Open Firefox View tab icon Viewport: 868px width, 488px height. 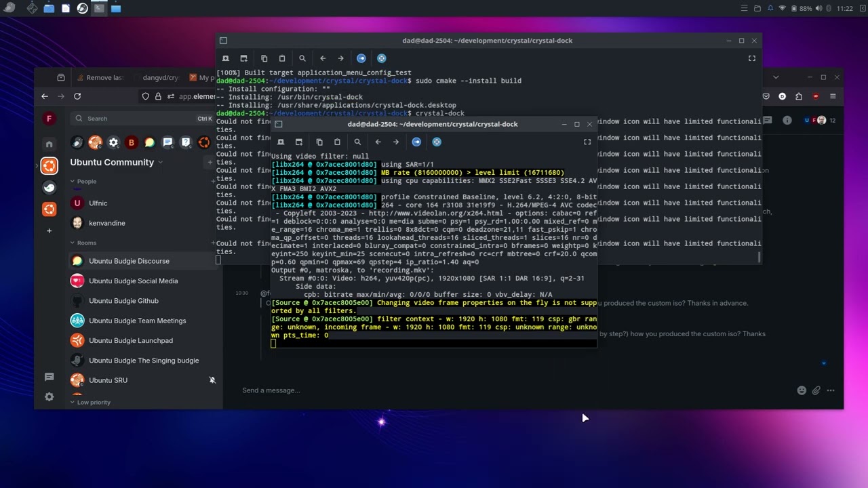point(61,78)
